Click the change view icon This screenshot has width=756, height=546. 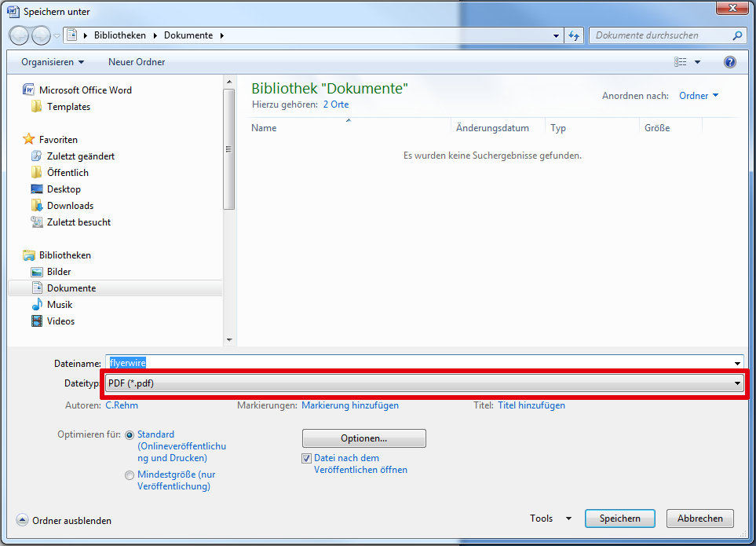tap(681, 62)
